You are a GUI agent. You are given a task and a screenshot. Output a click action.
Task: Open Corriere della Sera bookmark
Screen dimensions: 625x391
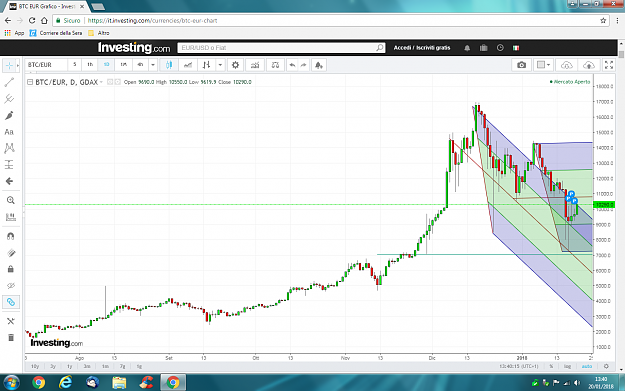click(56, 33)
